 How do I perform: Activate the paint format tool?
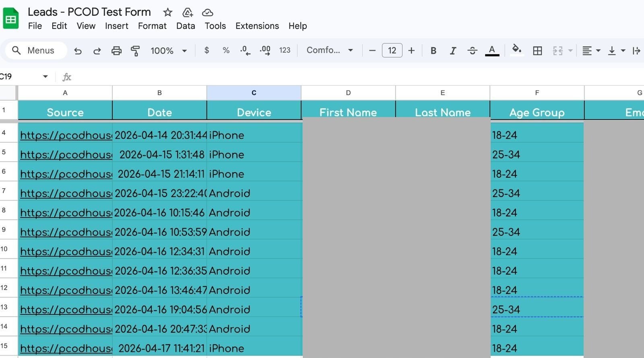click(x=135, y=51)
